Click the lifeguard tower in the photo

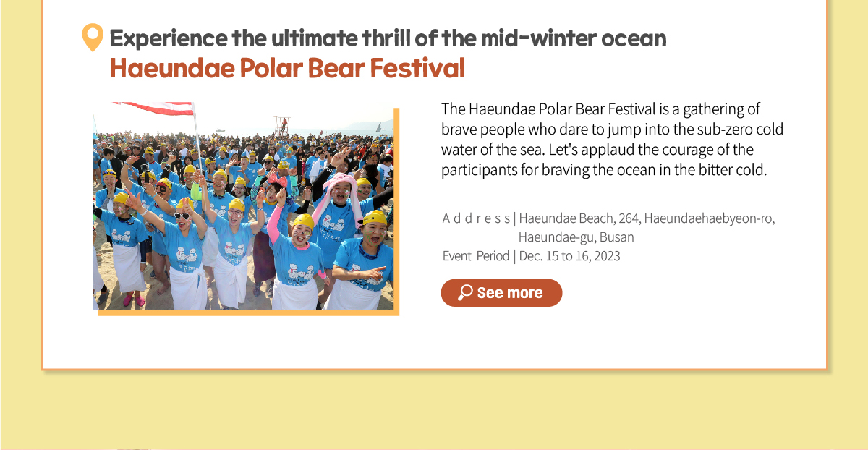pos(281,125)
